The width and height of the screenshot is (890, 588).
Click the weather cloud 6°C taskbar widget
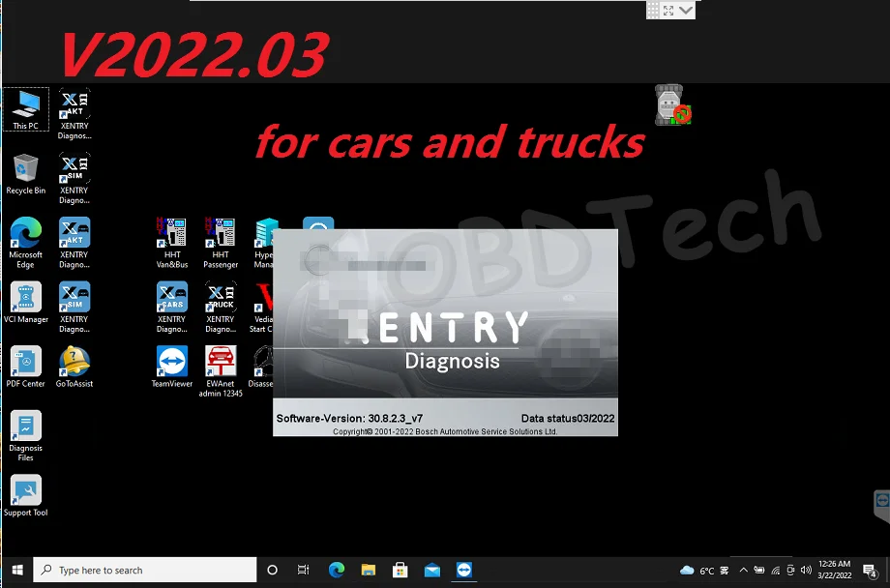coord(697,571)
